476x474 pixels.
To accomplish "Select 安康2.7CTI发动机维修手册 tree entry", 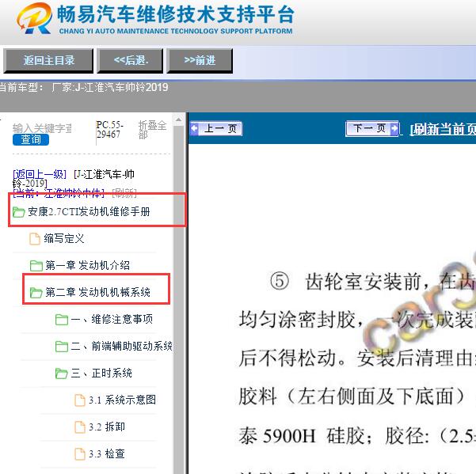I will click(x=89, y=211).
